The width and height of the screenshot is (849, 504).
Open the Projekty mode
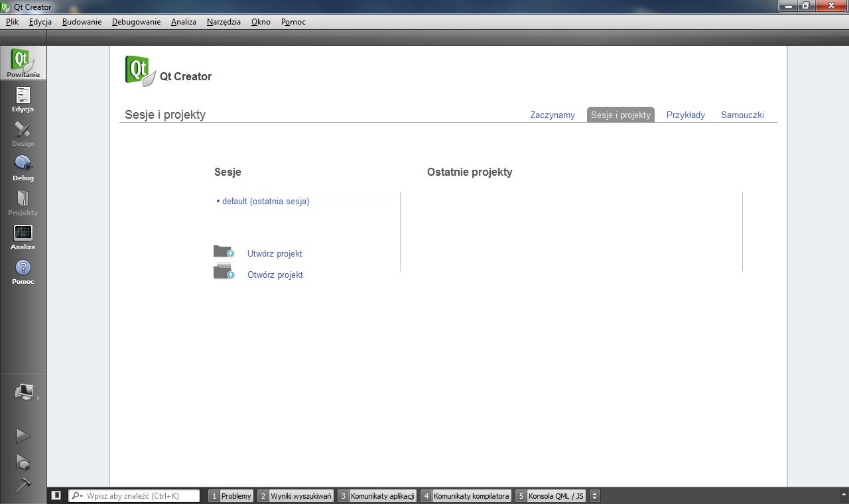tap(23, 202)
